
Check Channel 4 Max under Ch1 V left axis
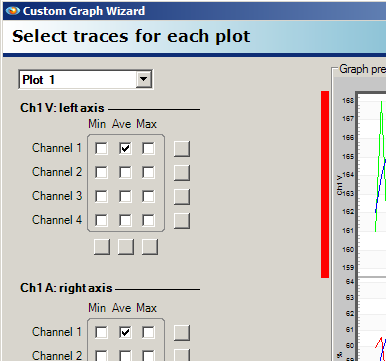pos(148,220)
